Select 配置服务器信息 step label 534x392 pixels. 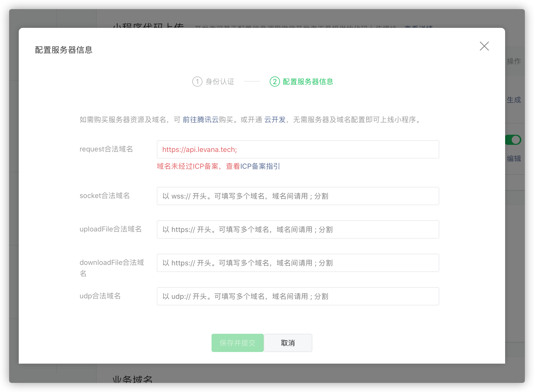308,82
